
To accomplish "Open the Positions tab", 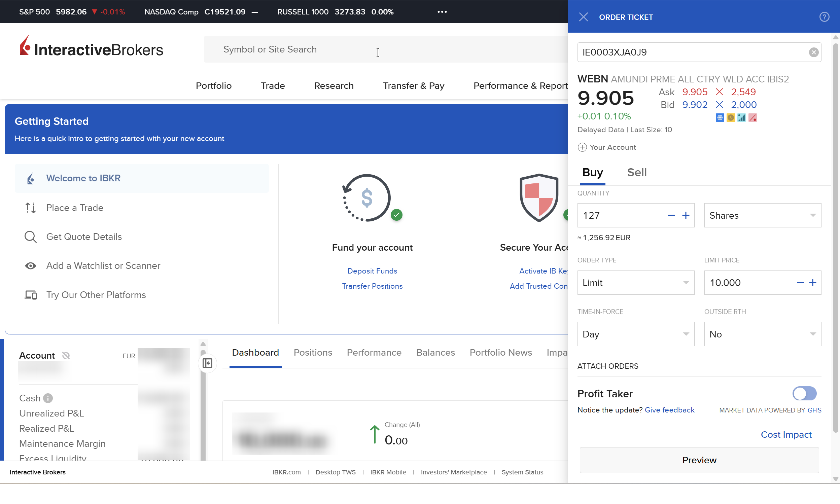I will [313, 353].
